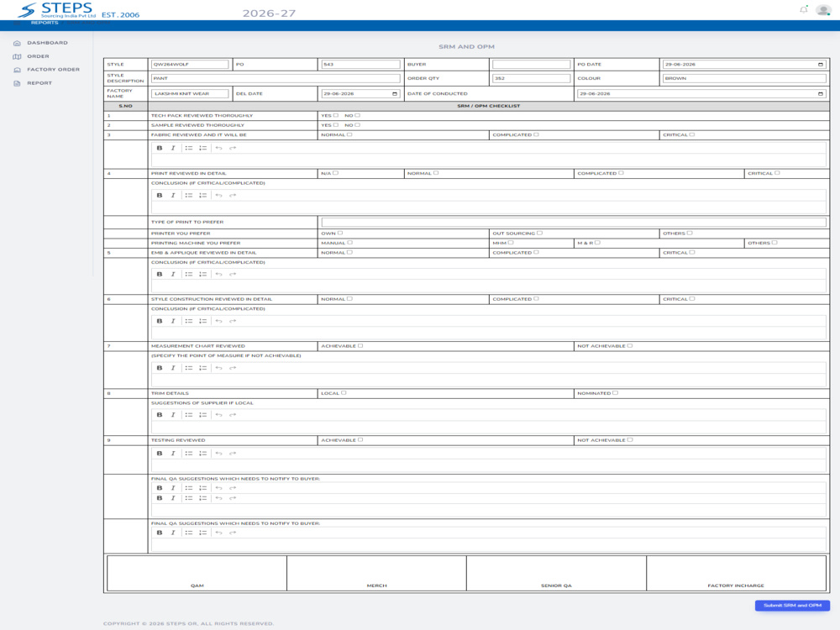Toggle Italic in Style Construction conclusion editor
Viewport: 840px width, 630px height.
173,321
